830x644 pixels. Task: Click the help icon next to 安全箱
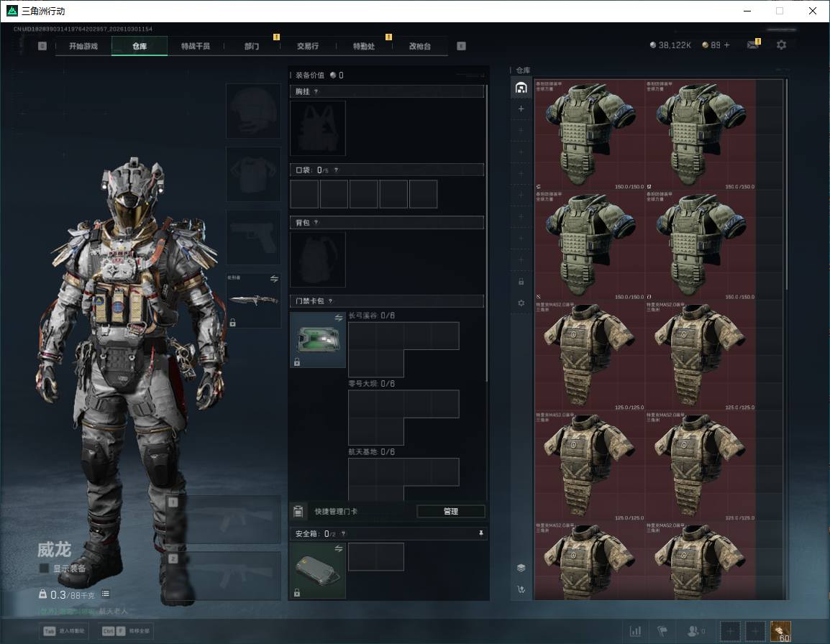click(x=343, y=534)
